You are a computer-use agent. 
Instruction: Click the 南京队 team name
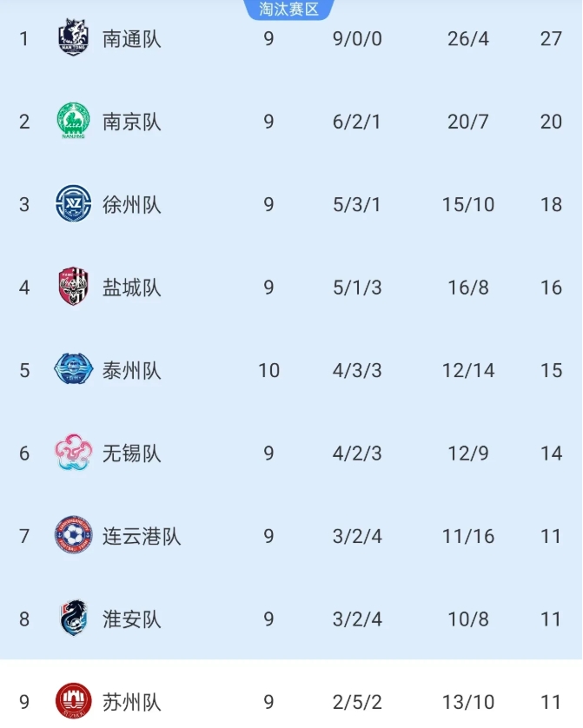point(132,122)
